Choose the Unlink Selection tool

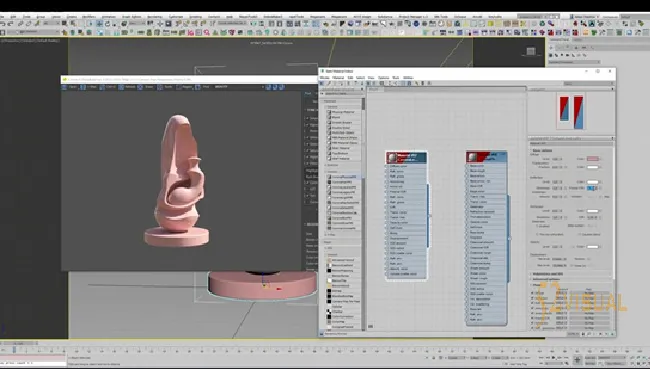[x=28, y=24]
